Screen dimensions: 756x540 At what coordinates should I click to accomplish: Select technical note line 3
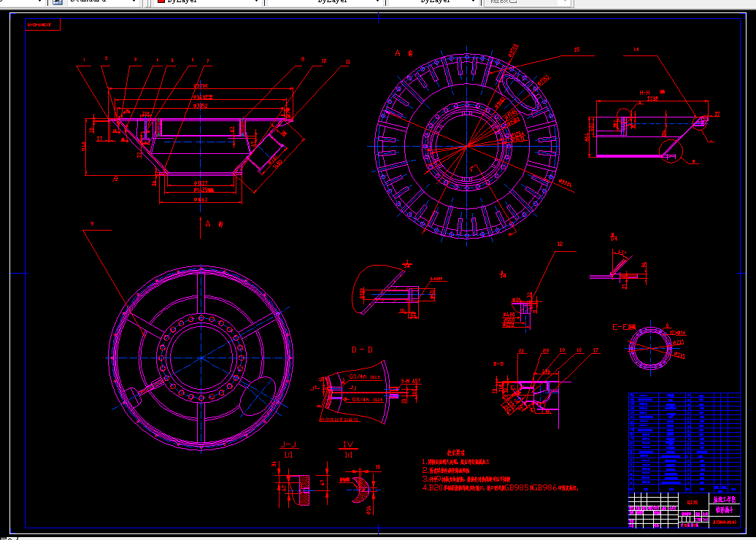click(466, 479)
